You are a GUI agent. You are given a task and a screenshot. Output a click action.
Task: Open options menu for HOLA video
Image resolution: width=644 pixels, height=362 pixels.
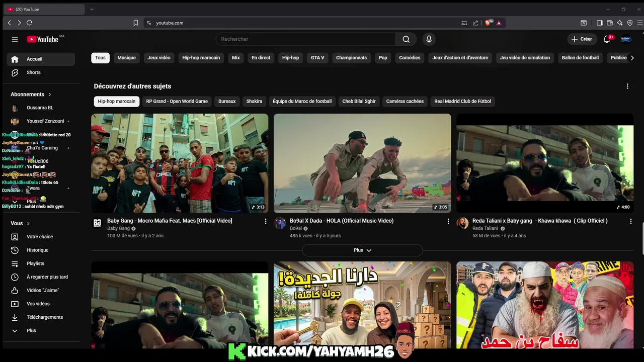[448, 221]
